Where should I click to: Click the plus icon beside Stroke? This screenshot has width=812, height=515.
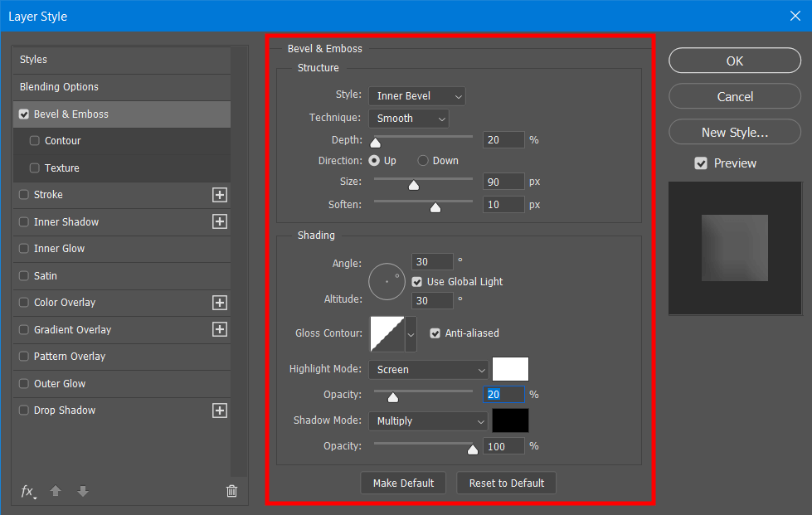coord(220,195)
